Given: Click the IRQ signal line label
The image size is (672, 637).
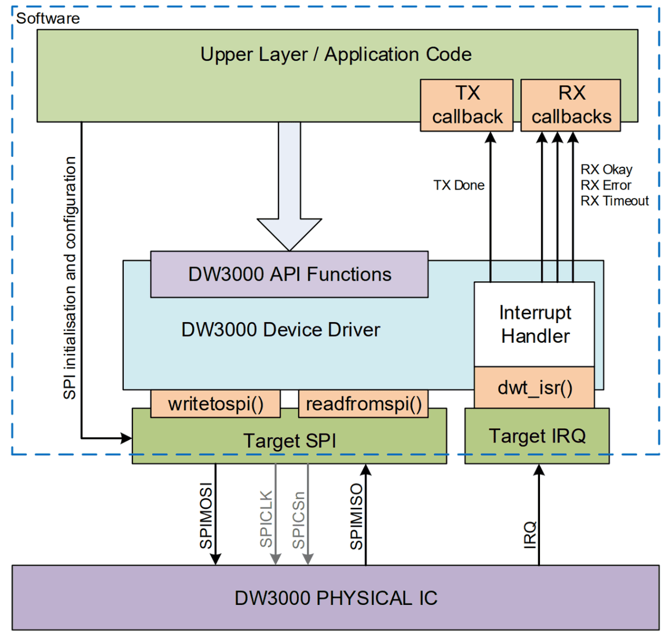Looking at the screenshot, I should 530,535.
